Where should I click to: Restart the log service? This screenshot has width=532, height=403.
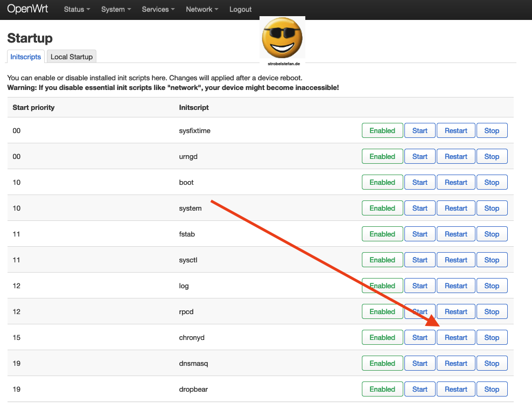coord(456,286)
